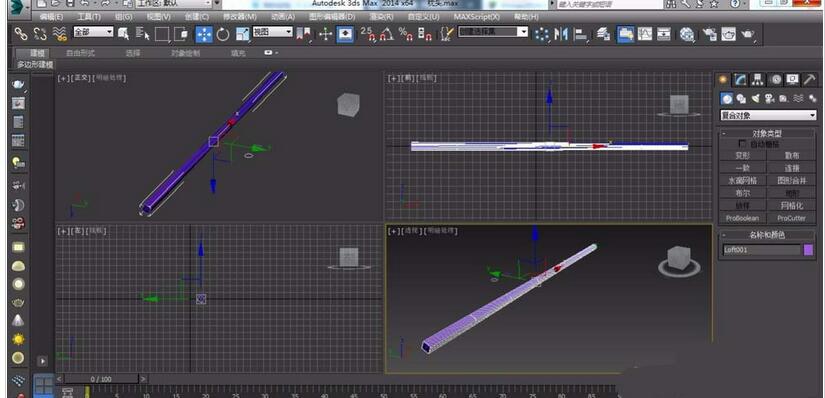Collapse the 对象类型 rollout
Viewport: 825px width, 398px height.
[x=768, y=133]
